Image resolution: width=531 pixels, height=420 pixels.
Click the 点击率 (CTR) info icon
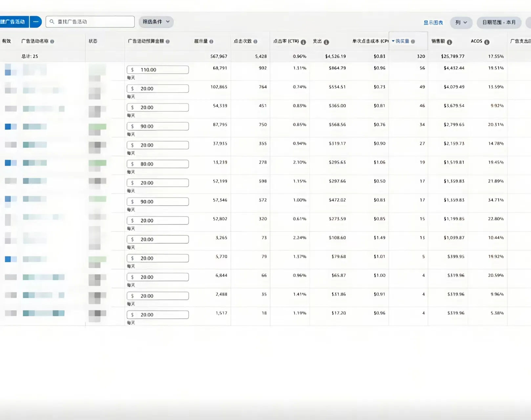pos(303,42)
